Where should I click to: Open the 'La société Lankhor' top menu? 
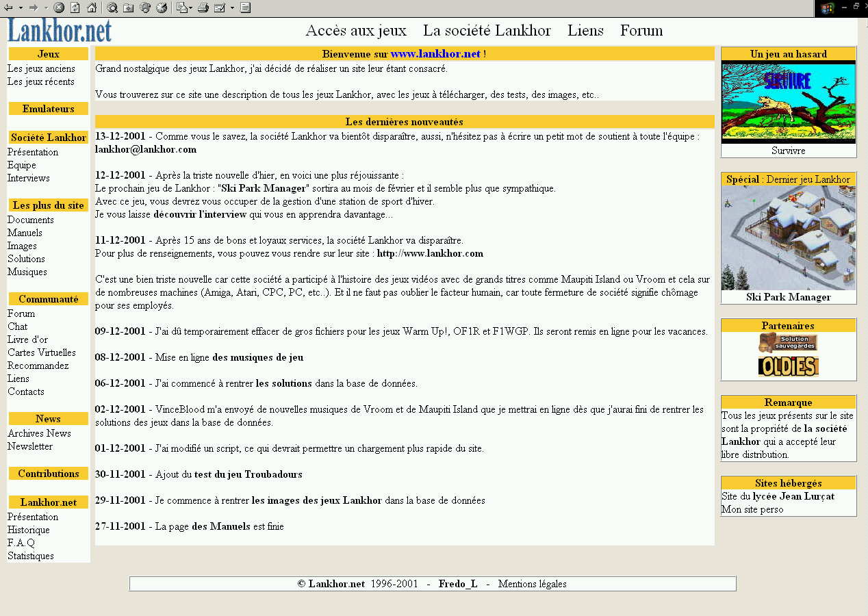[487, 30]
